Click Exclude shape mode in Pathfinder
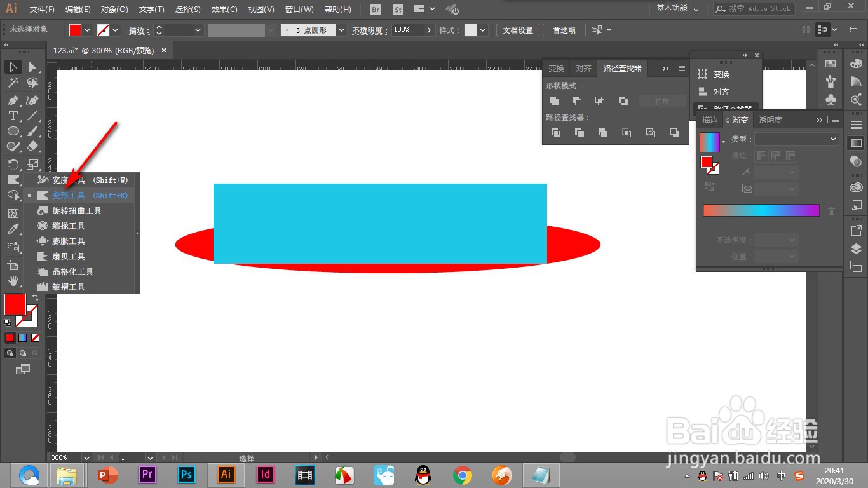The image size is (868, 488). point(623,101)
